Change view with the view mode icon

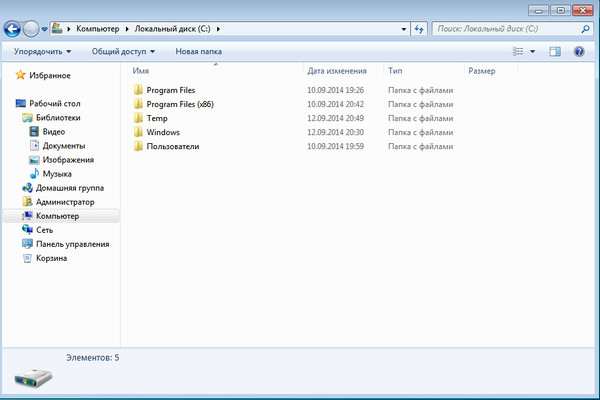pos(518,51)
